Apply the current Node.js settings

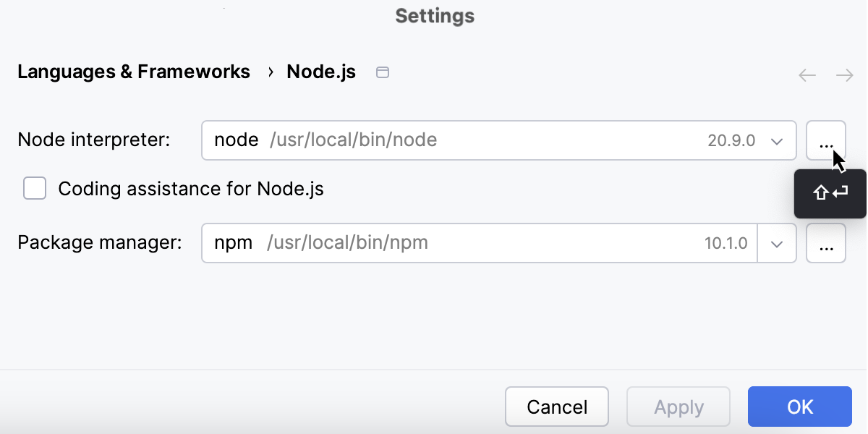pyautogui.click(x=678, y=407)
